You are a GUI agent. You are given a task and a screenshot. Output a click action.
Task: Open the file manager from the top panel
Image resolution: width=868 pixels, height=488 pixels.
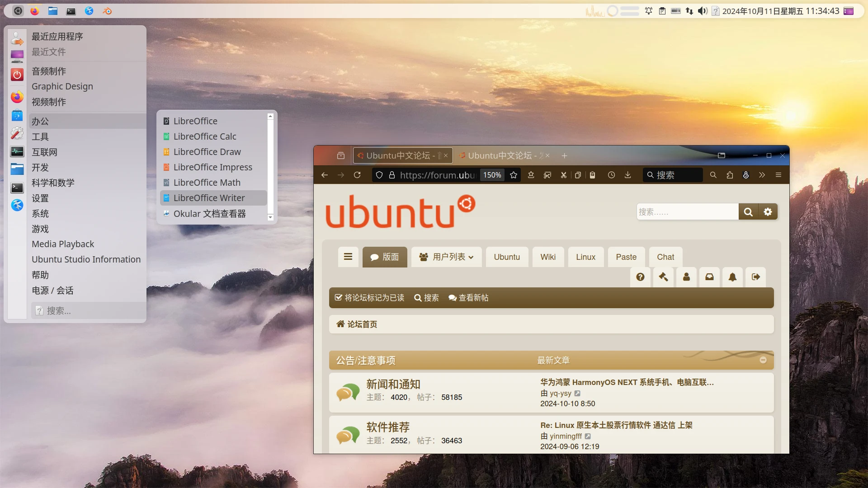(53, 11)
